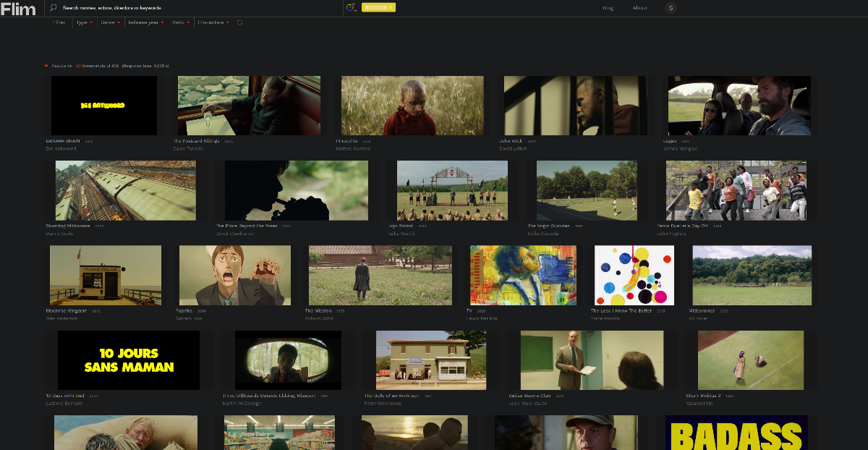The height and width of the screenshot is (450, 868).
Task: Click the Paprika title text
Action: (184, 310)
